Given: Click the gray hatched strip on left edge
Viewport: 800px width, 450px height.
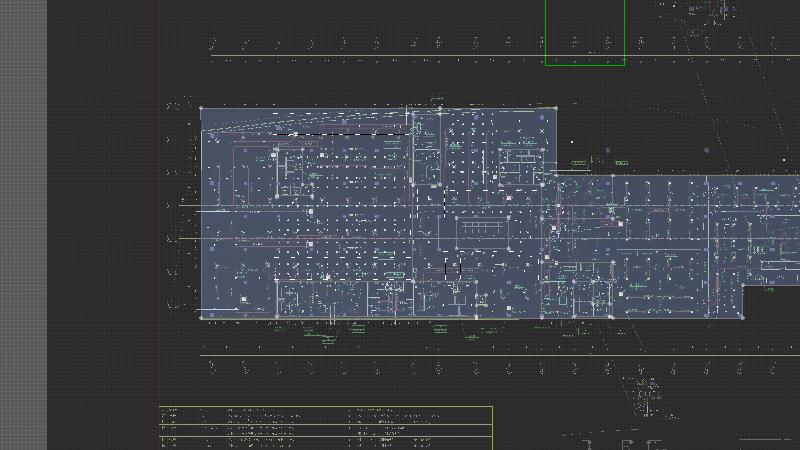Looking at the screenshot, I should [x=23, y=225].
